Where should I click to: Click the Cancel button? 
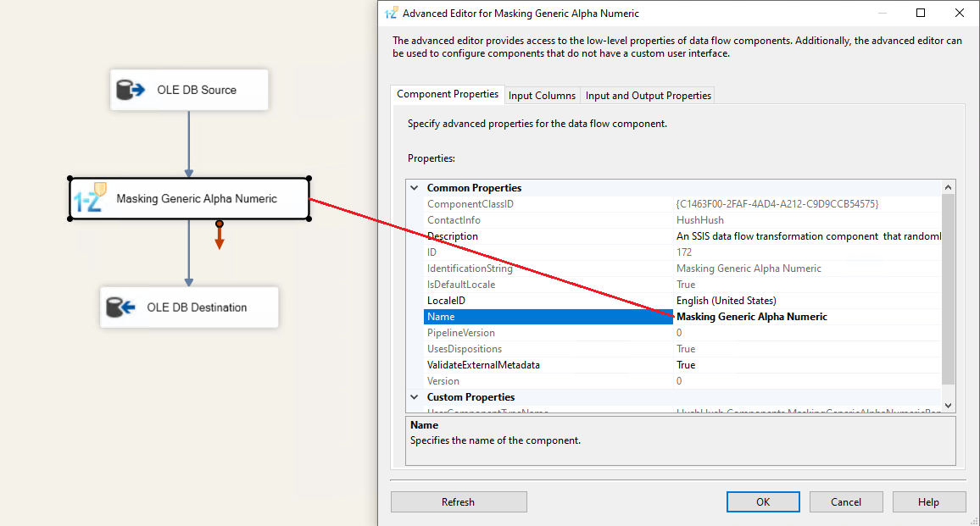[x=845, y=502]
